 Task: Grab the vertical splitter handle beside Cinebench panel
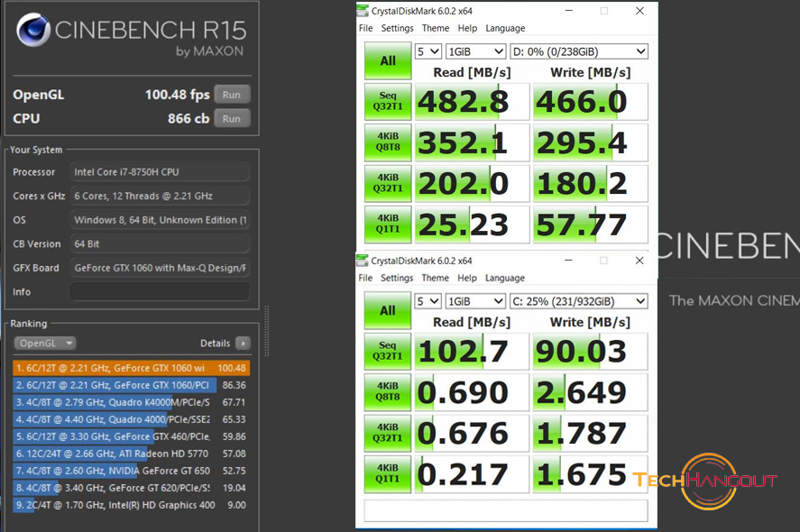click(266, 331)
